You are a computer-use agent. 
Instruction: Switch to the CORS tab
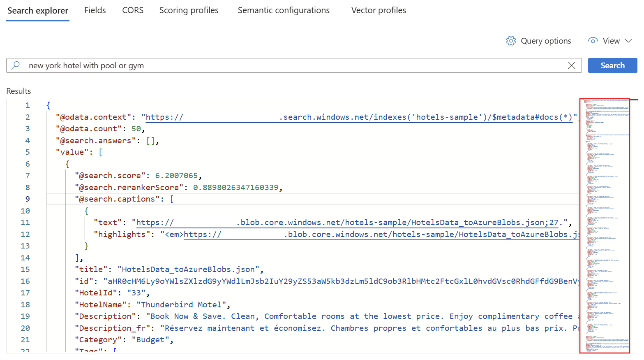point(133,10)
